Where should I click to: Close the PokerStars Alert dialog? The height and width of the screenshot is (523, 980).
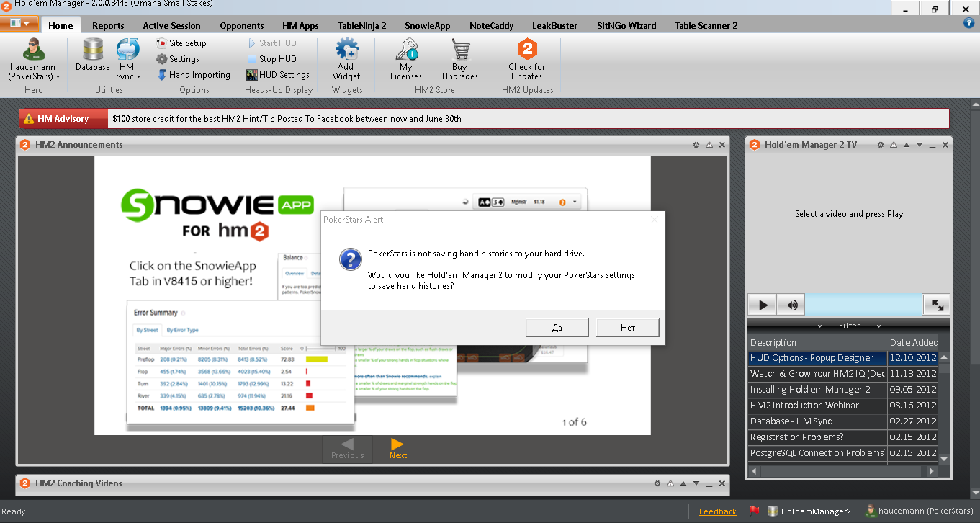tap(654, 220)
